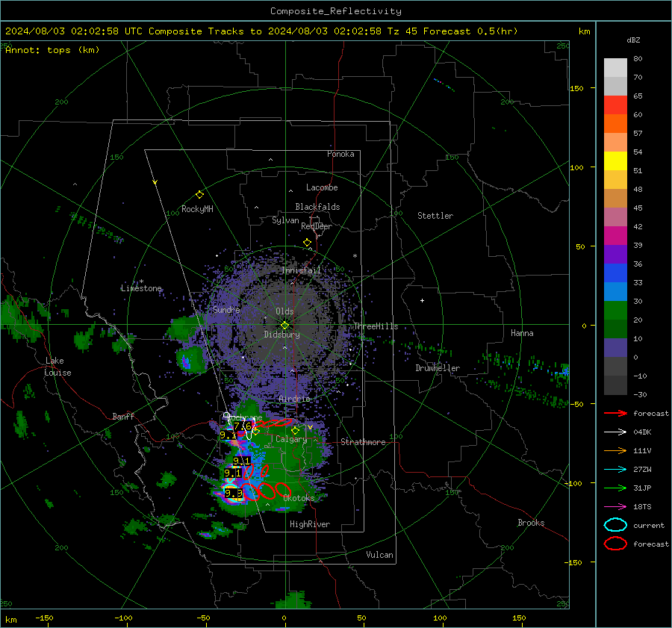Select the magenta 18TS arrow legend icon

click(x=615, y=507)
